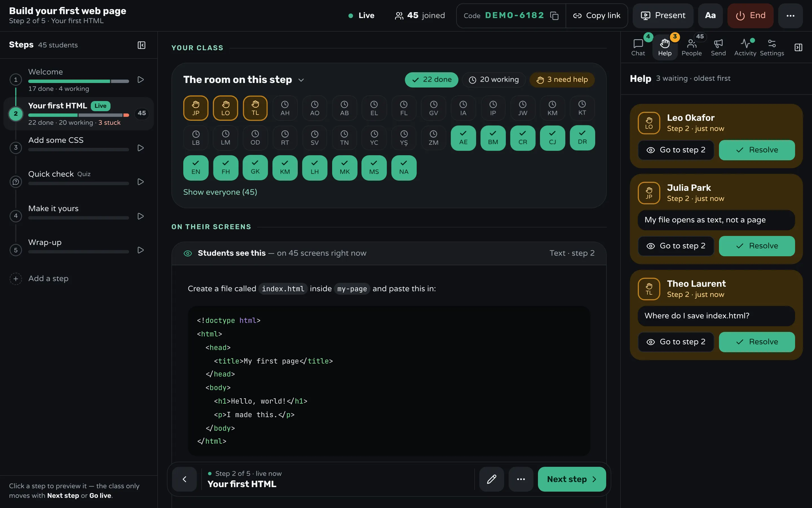Show everyone (45) in the class
Screen dimensions: 812x508
(220, 192)
